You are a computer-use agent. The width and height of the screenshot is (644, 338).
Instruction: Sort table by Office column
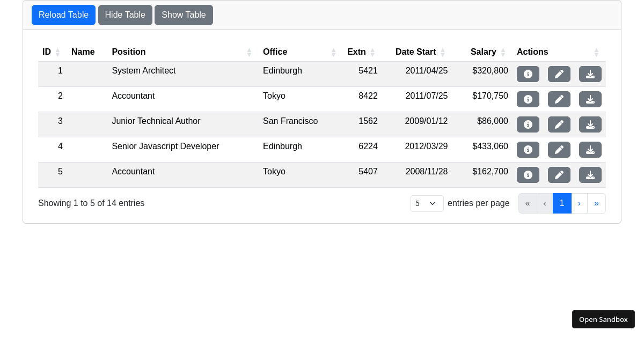click(x=301, y=52)
